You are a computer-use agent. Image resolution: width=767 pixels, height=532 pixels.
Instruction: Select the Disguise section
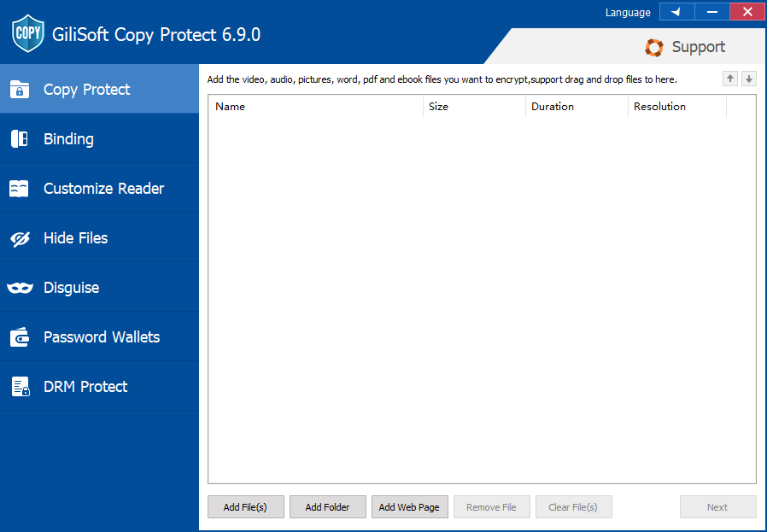tap(99, 288)
